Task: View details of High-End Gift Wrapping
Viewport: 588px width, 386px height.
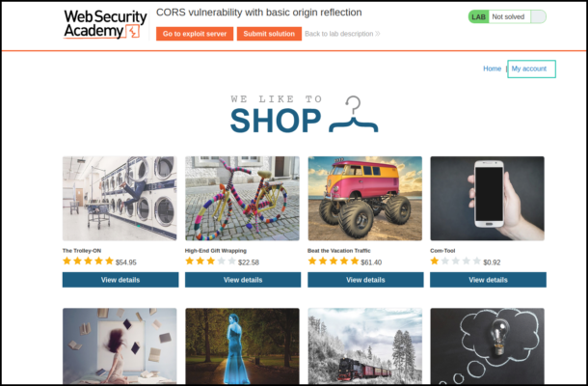Action: [243, 280]
